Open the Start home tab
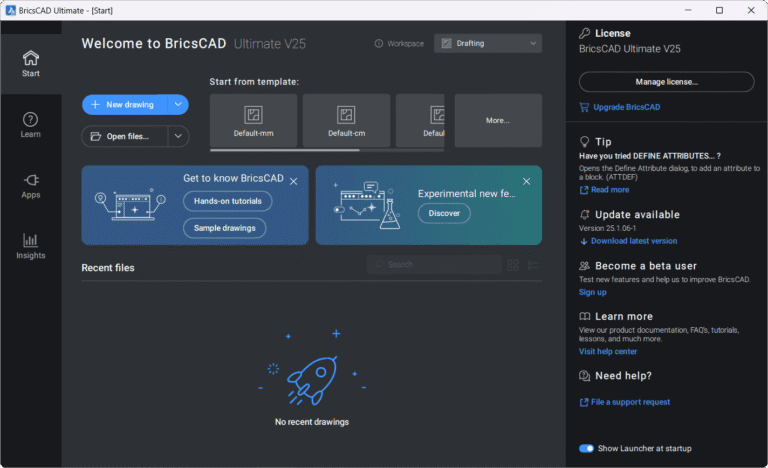The image size is (768, 468). coord(30,64)
